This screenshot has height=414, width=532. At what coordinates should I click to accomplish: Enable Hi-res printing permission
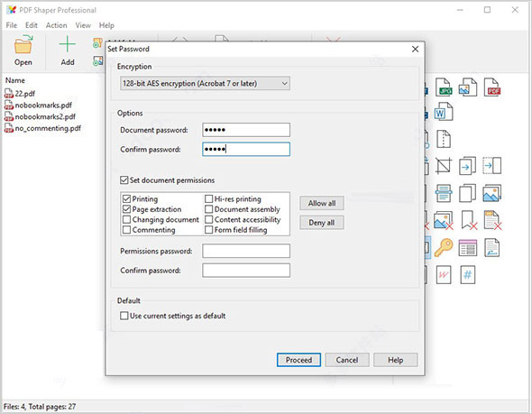[208, 198]
